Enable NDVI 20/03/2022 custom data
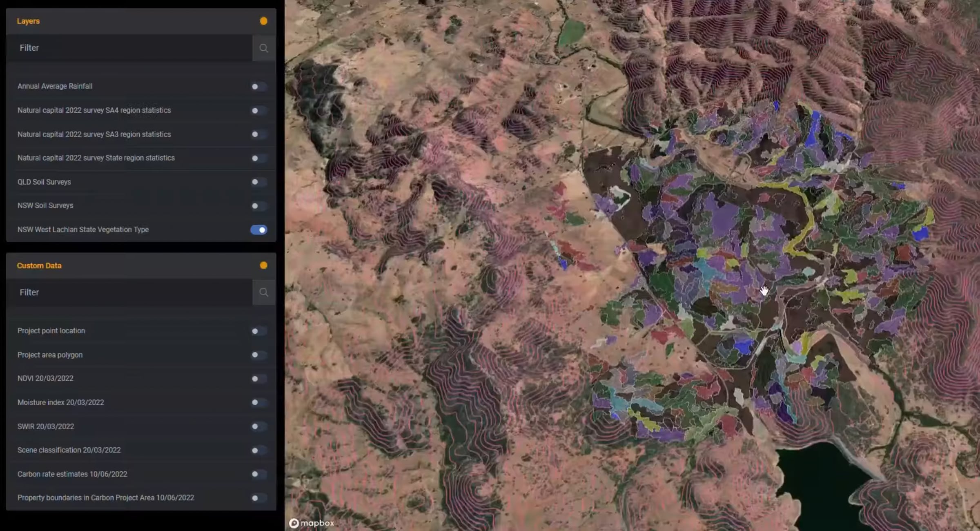The image size is (980, 531). [x=258, y=379]
